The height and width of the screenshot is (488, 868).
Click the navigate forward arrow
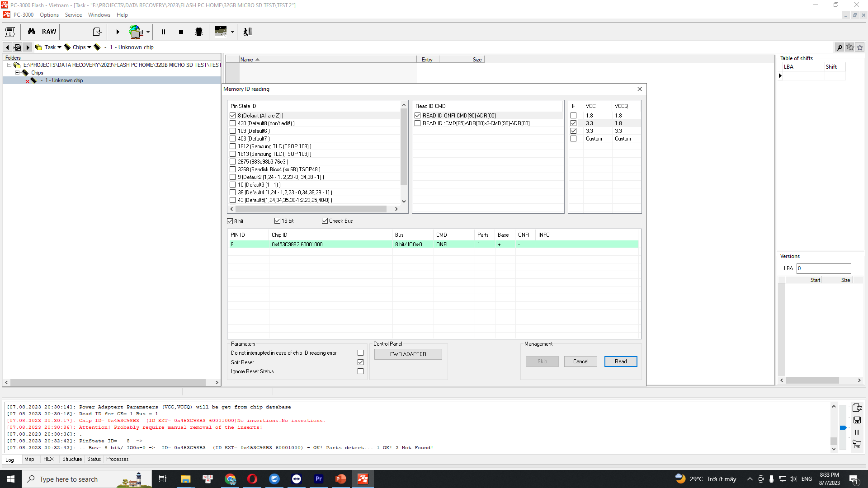pos(28,47)
